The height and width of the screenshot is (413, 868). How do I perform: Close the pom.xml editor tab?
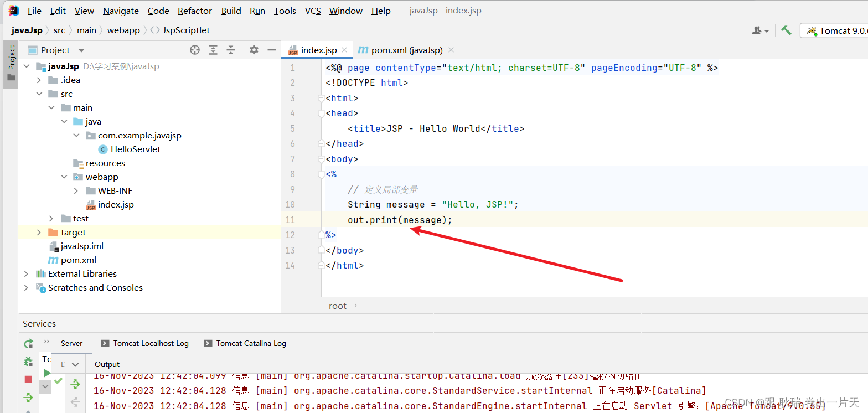tap(451, 50)
